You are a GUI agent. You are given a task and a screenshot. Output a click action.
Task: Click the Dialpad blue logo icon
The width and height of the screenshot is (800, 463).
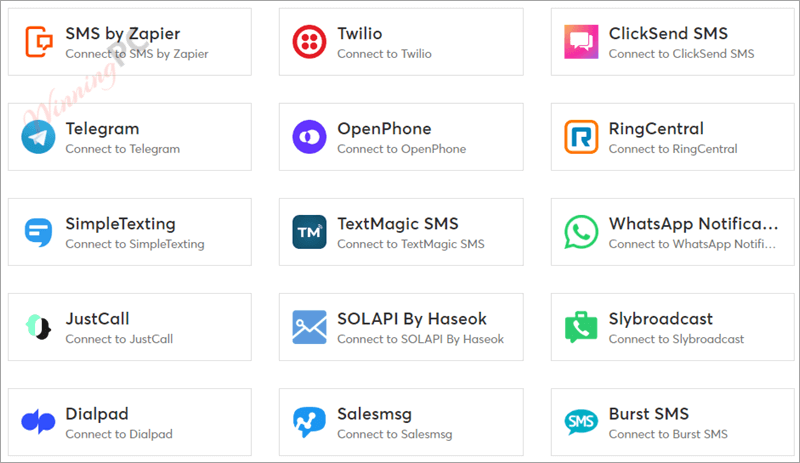(38, 422)
